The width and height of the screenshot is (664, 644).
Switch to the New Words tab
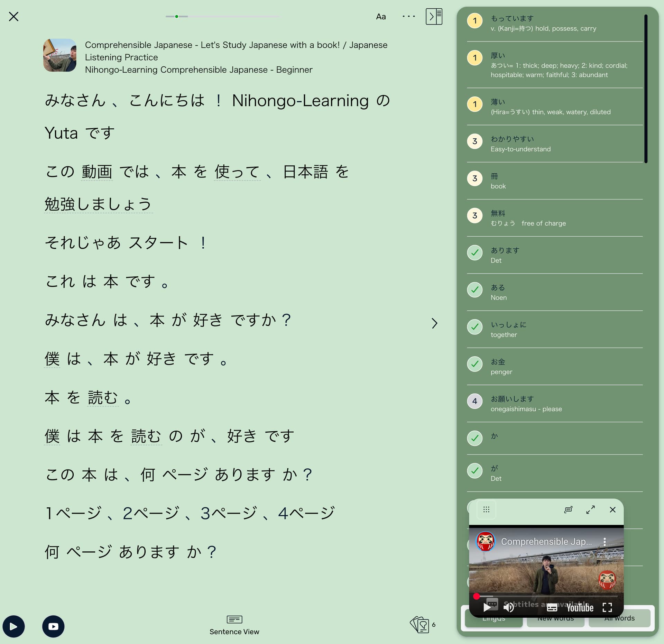[555, 618]
